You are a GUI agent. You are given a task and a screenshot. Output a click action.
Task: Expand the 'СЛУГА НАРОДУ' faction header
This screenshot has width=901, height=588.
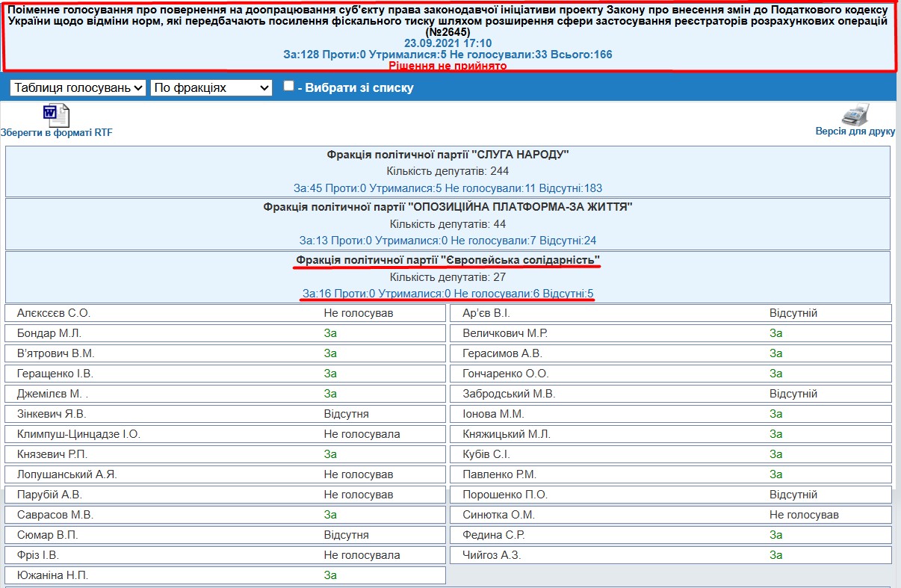pyautogui.click(x=448, y=155)
